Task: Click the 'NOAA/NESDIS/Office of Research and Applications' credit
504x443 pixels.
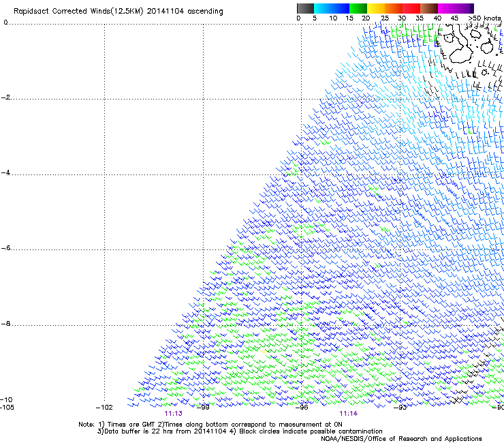Action: (401, 439)
